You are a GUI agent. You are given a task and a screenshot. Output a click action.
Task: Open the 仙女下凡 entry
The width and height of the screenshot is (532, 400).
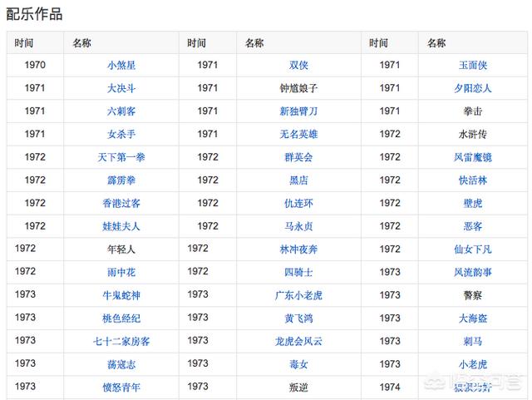click(473, 249)
